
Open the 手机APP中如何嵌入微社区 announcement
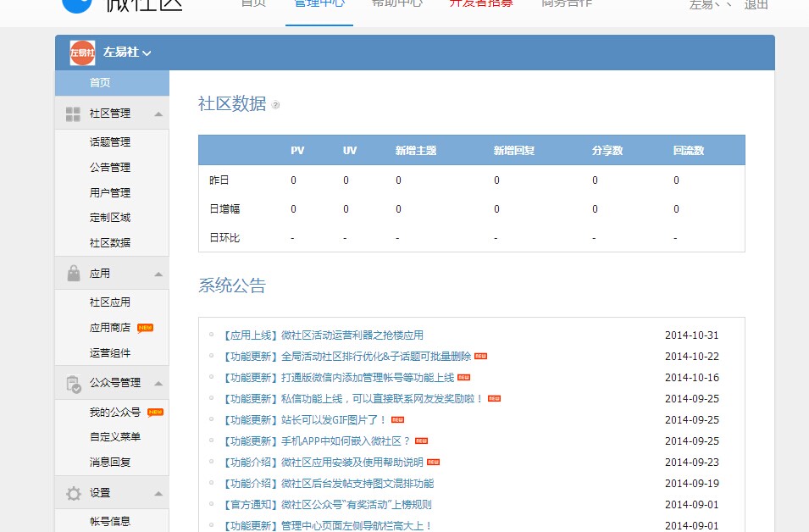pos(317,441)
